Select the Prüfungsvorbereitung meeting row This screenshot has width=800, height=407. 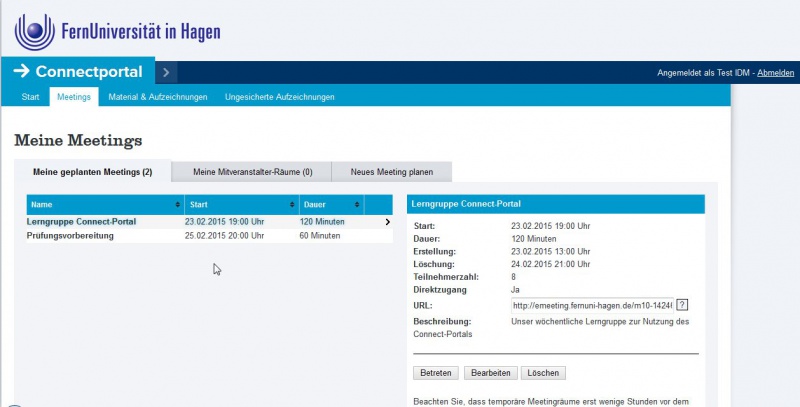coord(210,236)
